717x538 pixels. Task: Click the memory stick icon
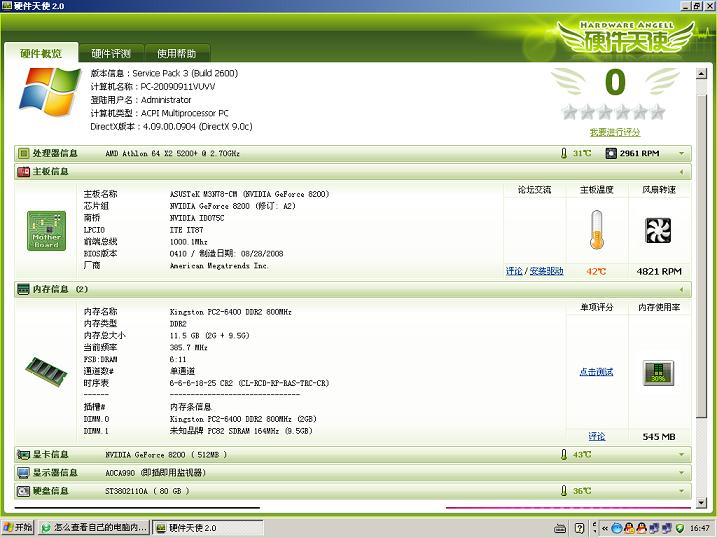point(45,369)
